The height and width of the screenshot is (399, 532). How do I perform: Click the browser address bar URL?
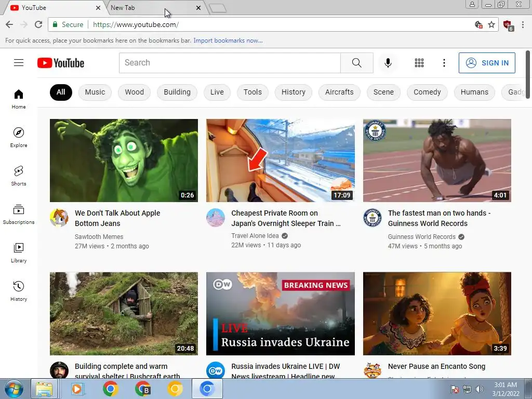click(136, 24)
